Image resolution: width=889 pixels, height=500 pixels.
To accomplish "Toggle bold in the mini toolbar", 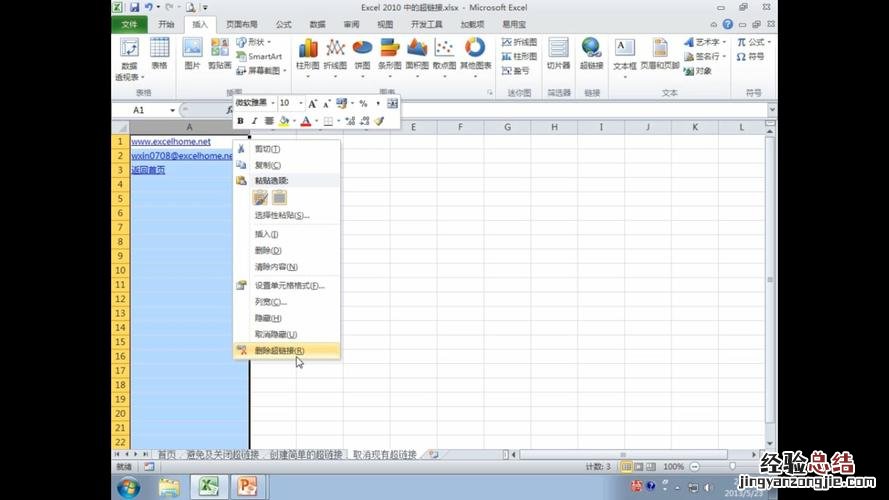I will [240, 121].
